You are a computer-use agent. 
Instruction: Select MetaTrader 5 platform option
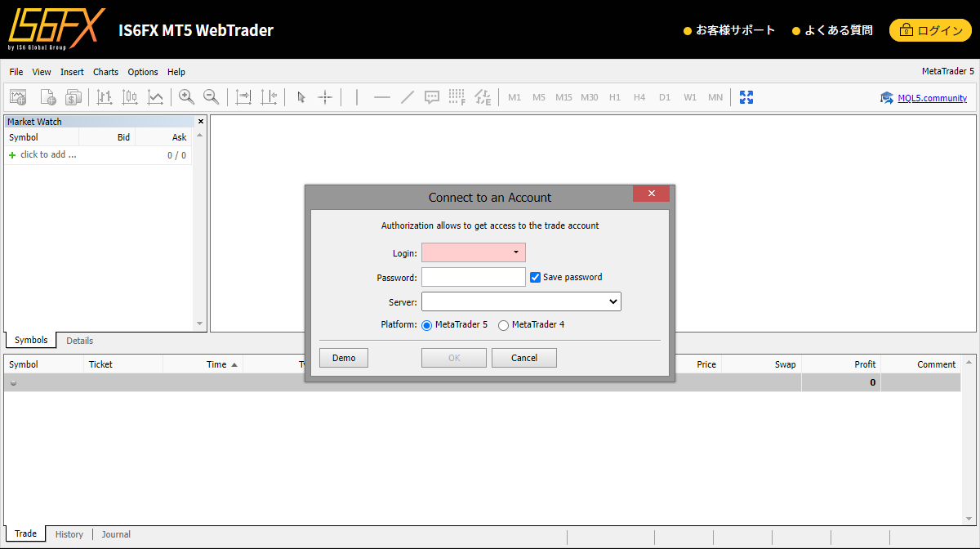426,325
